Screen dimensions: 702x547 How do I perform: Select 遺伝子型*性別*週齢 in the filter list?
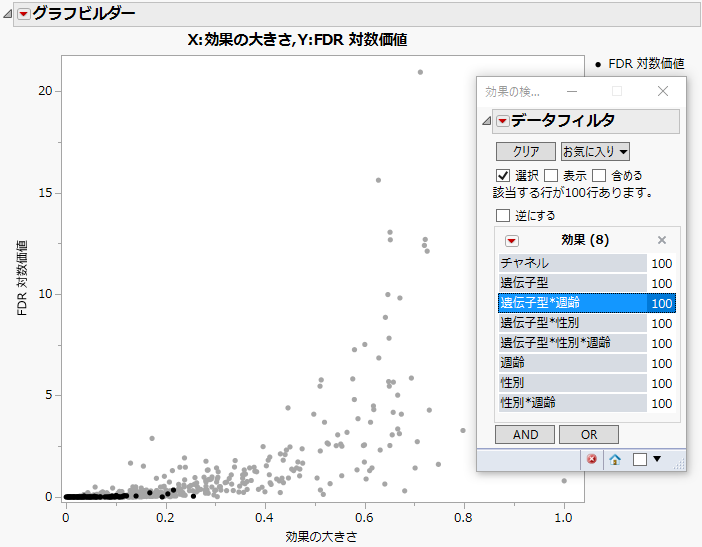pyautogui.click(x=573, y=343)
